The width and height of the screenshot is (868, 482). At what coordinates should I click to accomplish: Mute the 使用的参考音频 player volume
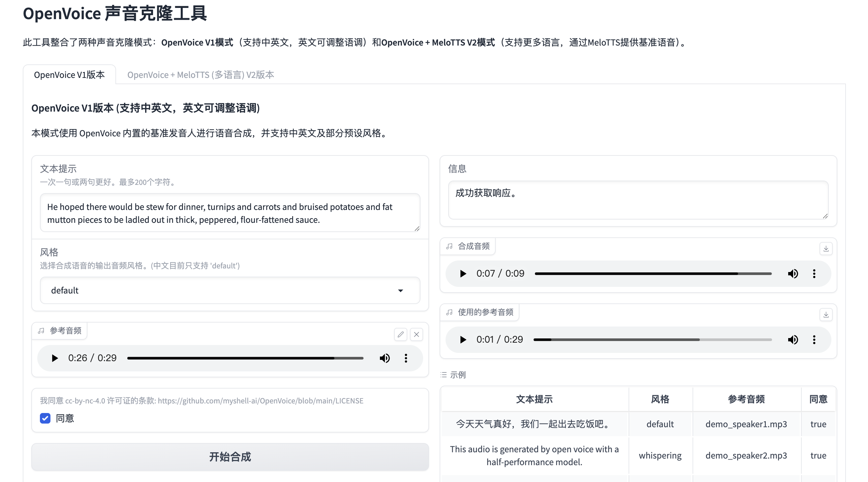[793, 340]
